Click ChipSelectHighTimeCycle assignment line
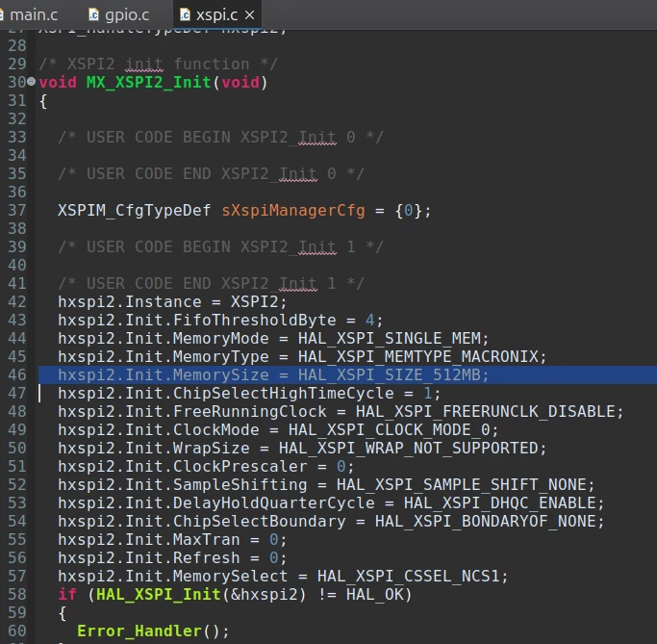The image size is (657, 644). 249,394
